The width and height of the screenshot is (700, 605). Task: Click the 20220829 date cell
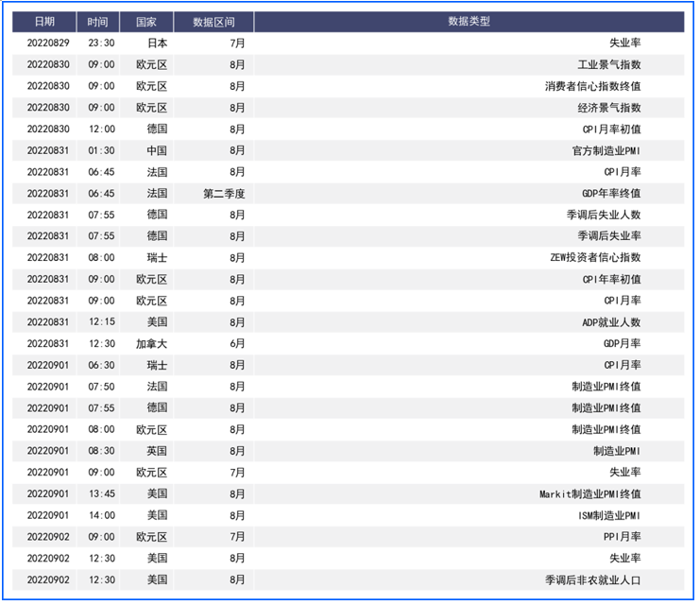44,43
